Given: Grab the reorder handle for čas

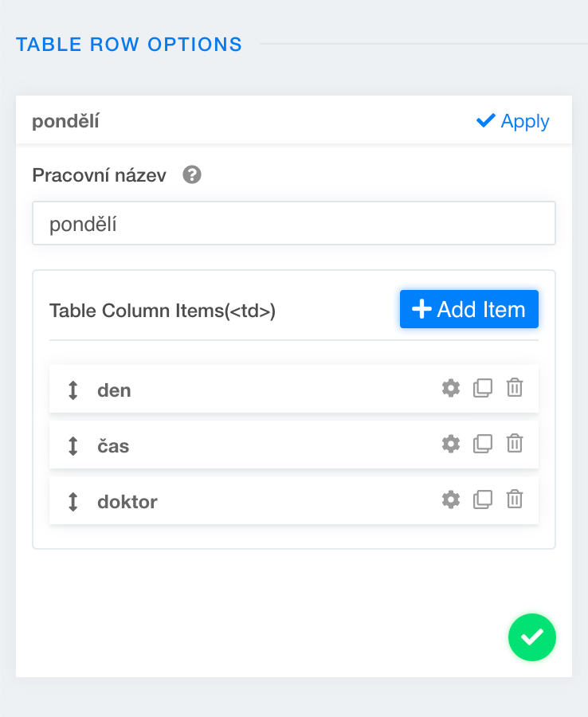Looking at the screenshot, I should [73, 446].
